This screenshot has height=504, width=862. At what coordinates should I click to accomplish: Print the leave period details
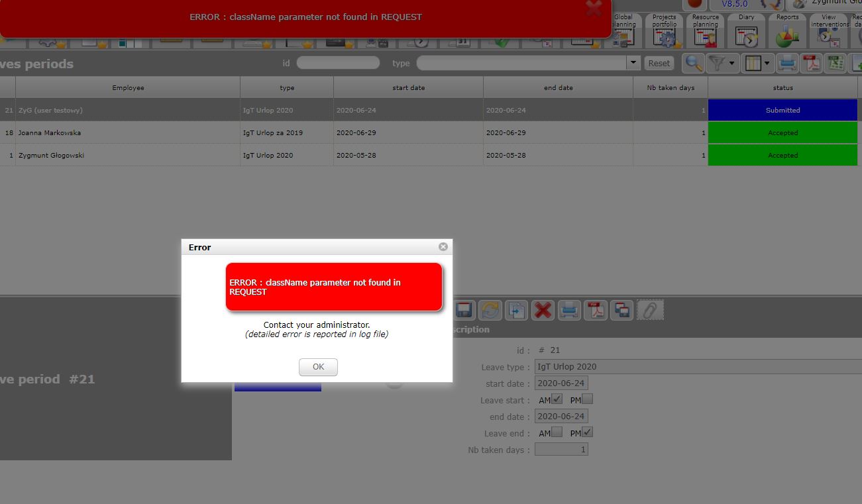click(x=569, y=310)
